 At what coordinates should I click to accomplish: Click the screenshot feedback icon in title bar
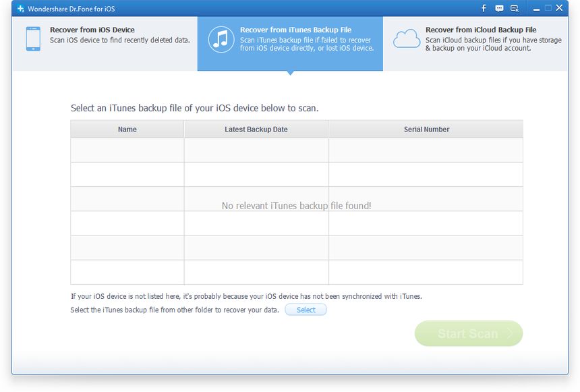click(x=515, y=8)
